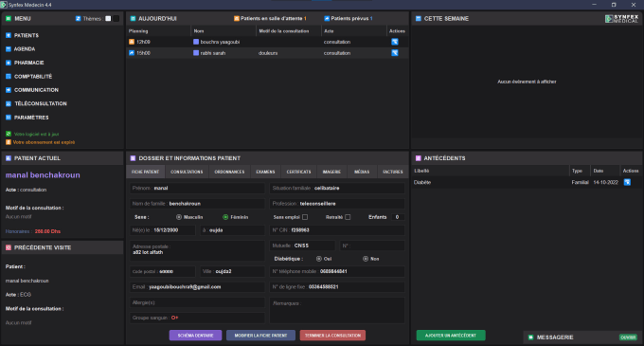Click the action icon for rabhi sarah

tap(395, 53)
